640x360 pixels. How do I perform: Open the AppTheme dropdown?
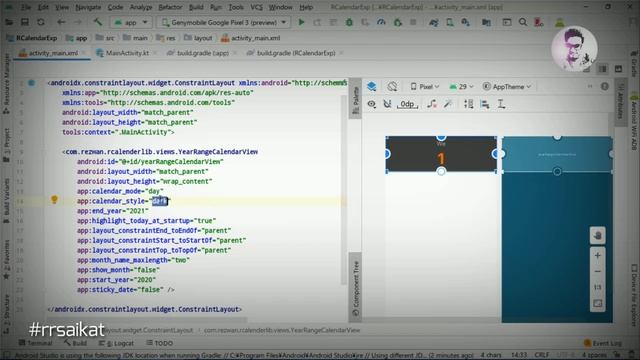pyautogui.click(x=507, y=87)
